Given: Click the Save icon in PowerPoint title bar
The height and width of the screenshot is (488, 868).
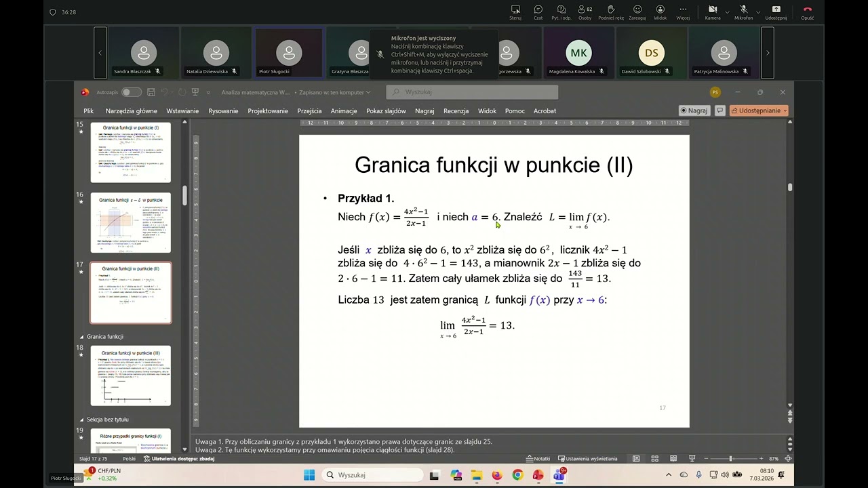Looking at the screenshot, I should pos(151,92).
